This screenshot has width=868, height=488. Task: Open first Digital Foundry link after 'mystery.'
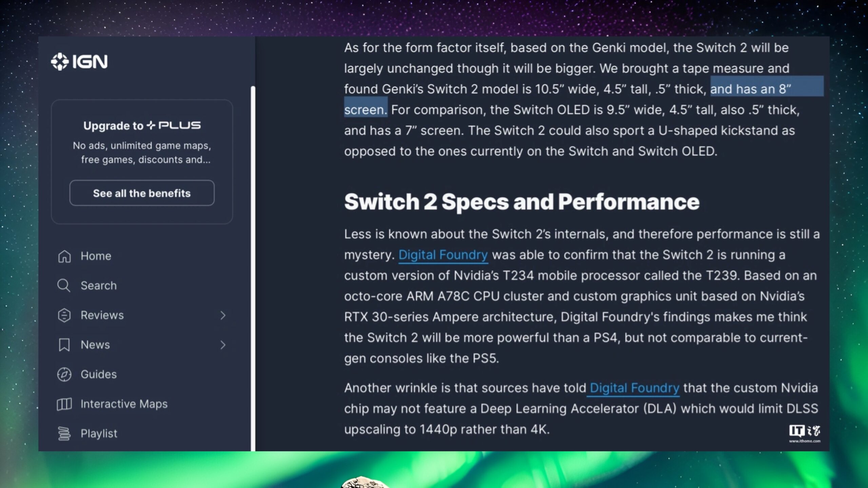(443, 255)
